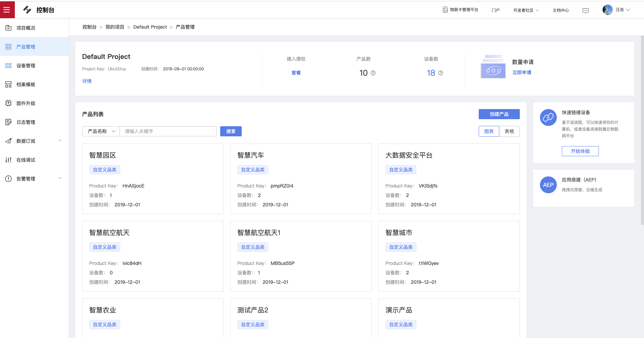Click the 查看 link under 接入授权
The width and height of the screenshot is (644, 338).
pyautogui.click(x=296, y=73)
